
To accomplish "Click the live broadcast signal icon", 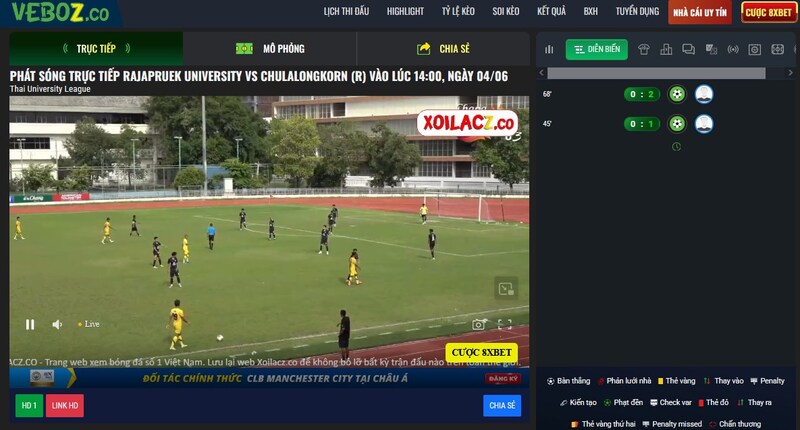I will click(733, 49).
